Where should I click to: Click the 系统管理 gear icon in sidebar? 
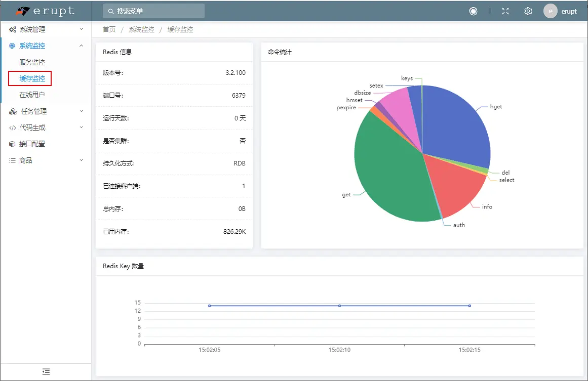[x=12, y=29]
